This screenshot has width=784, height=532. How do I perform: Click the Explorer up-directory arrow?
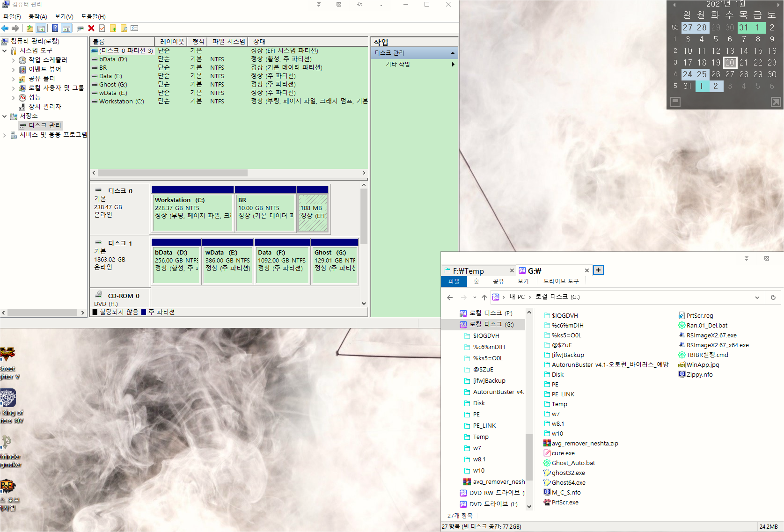[484, 297]
